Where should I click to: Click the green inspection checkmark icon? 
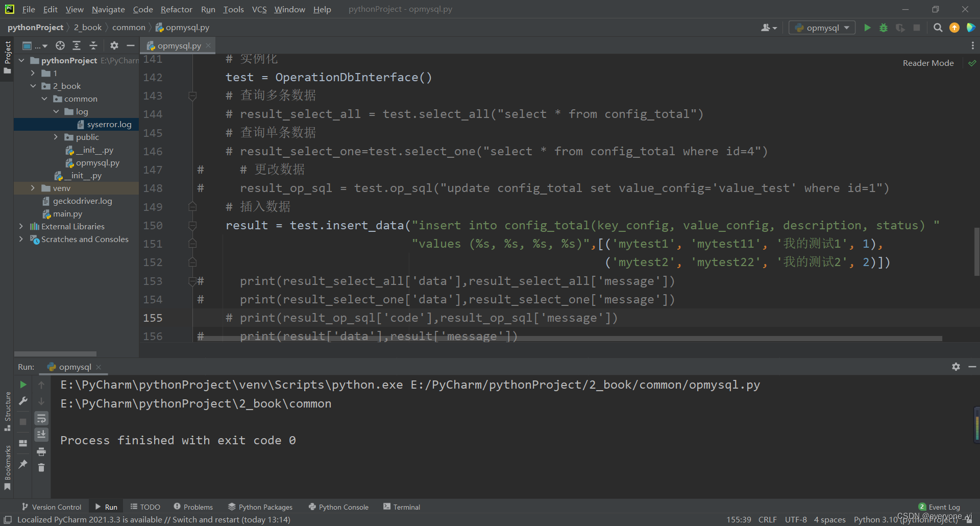tap(972, 63)
